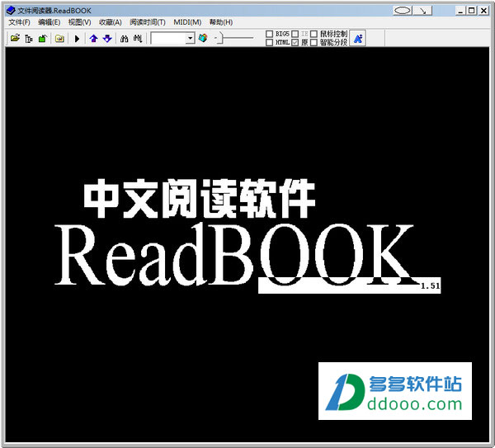The height and width of the screenshot is (448, 495).
Task: Enable the BIG5 checkbox
Action: click(x=269, y=34)
